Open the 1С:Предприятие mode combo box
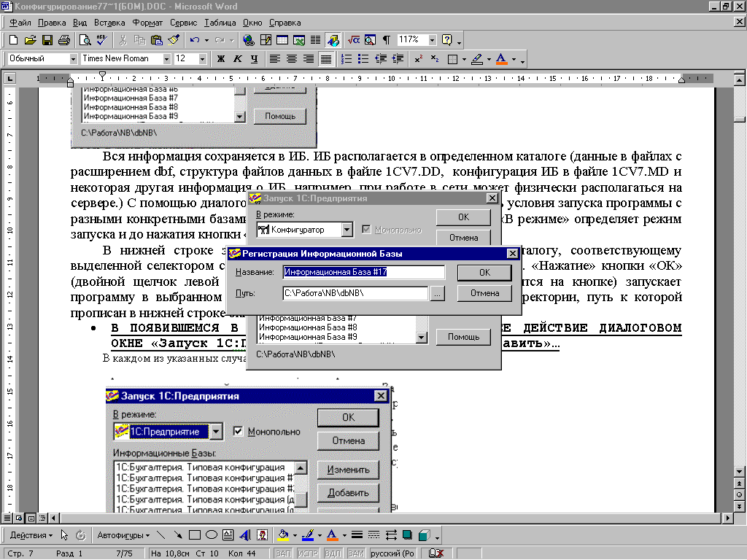The height and width of the screenshot is (560, 747). 216,432
